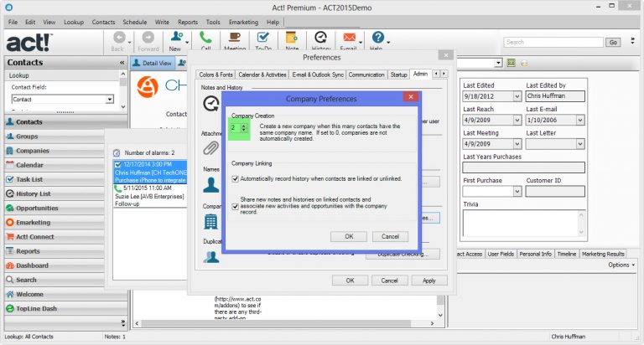Click the horizontal scrollbar below notes area
Image resolution: width=644 pixels, height=345 pixels.
[x=284, y=324]
